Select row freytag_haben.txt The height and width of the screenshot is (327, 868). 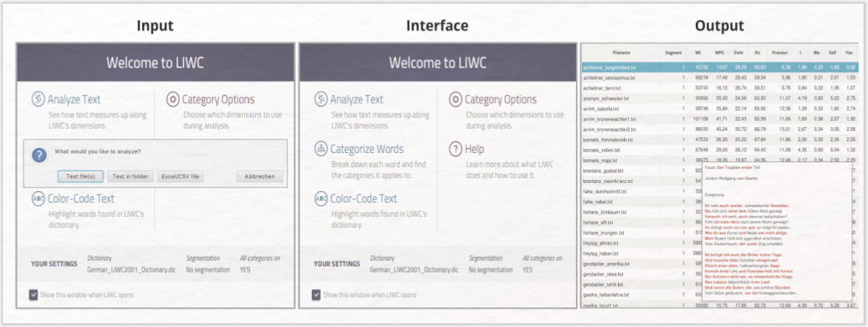639,254
